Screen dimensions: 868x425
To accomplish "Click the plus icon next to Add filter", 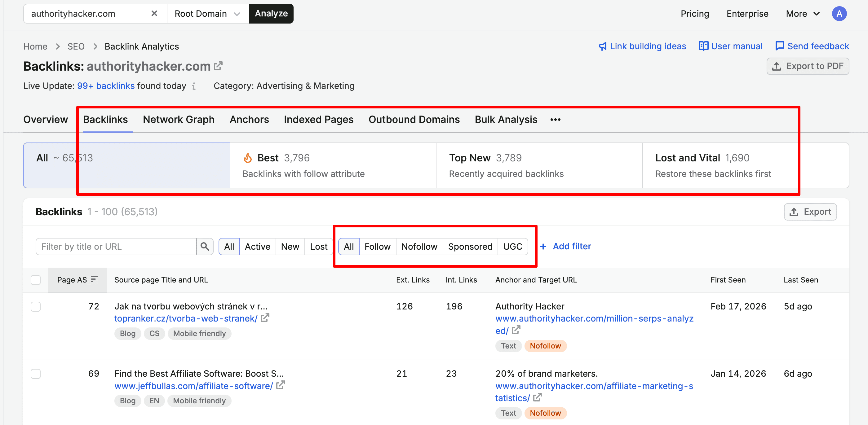I will coord(543,247).
